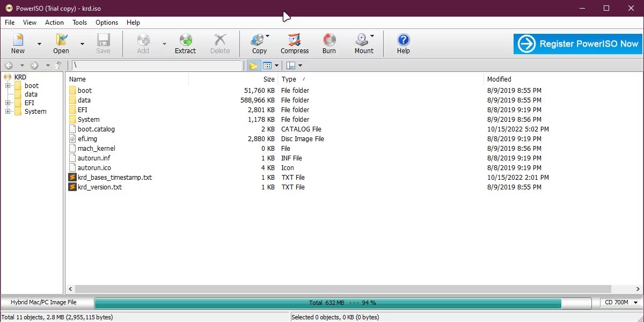Viewport: 644px width, 322px height.
Task: Open the Help menu
Action: click(x=133, y=23)
